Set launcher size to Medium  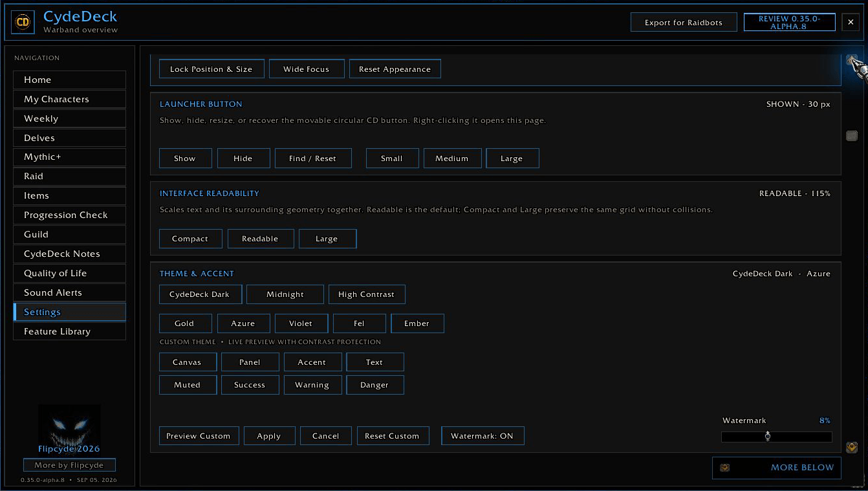(452, 158)
